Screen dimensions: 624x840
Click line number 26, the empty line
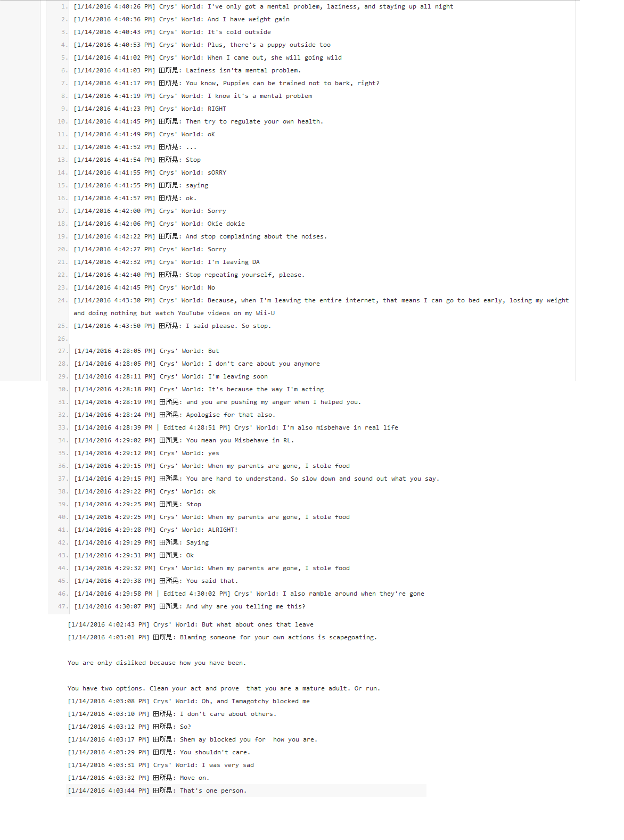point(63,339)
